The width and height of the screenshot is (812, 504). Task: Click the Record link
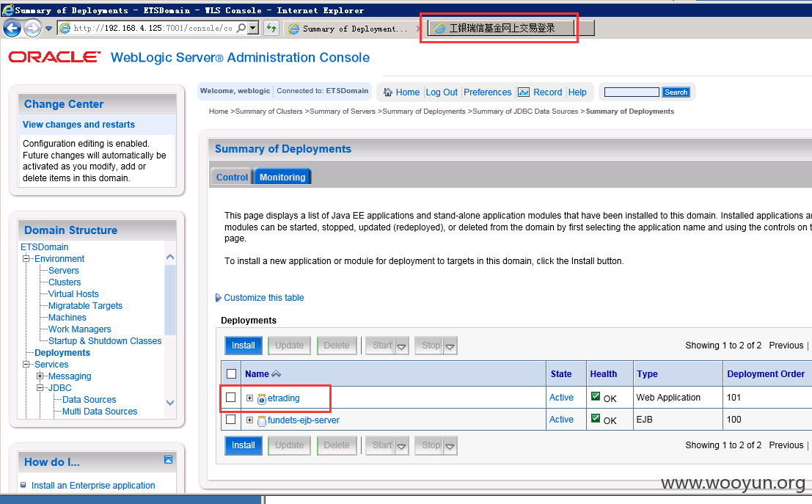pos(547,92)
